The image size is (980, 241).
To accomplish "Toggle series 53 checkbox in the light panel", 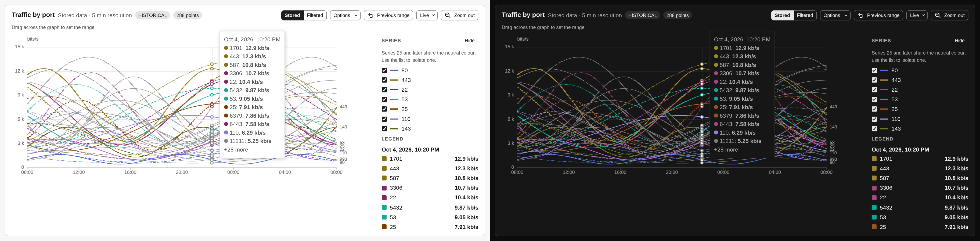I will [384, 99].
